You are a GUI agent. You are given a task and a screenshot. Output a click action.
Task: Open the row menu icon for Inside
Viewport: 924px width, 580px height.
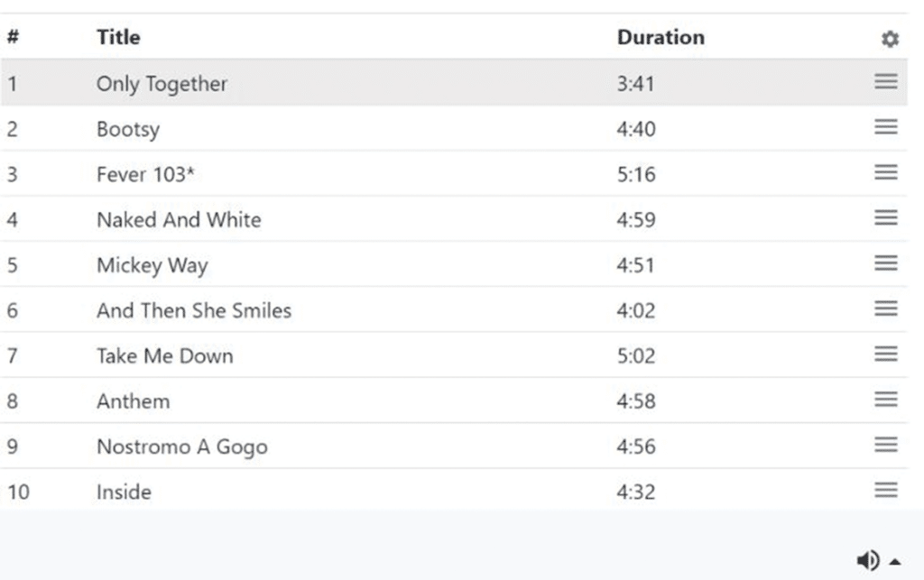(886, 490)
